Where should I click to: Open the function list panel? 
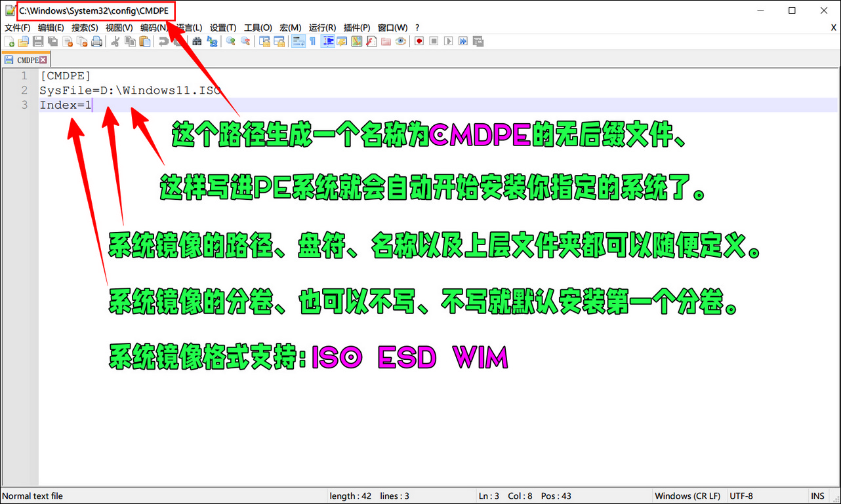(371, 41)
